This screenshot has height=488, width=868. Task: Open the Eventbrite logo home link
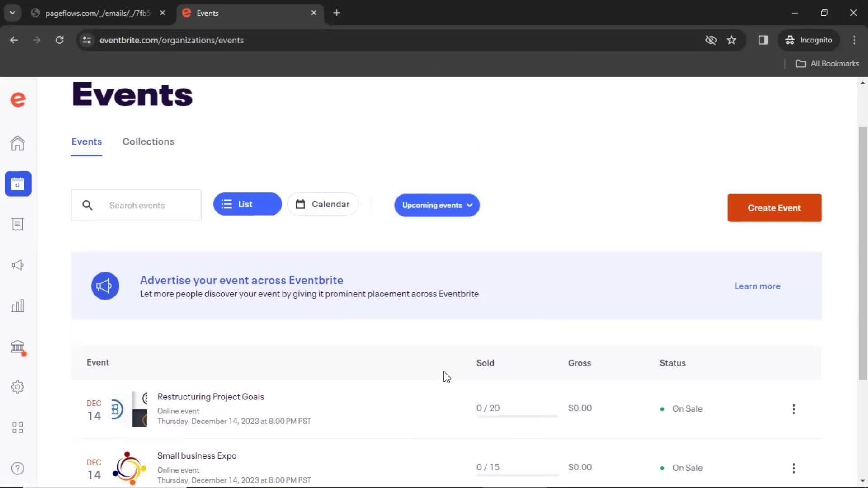18,99
